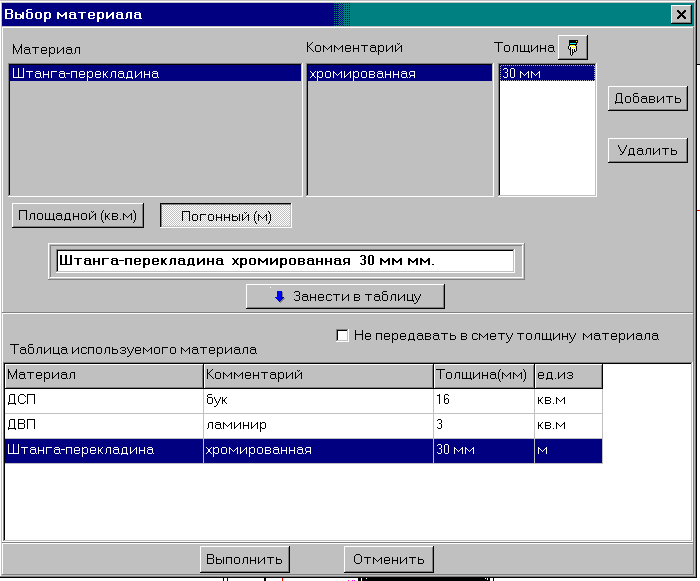Click the hand icon next to Толщина

pyautogui.click(x=573, y=47)
